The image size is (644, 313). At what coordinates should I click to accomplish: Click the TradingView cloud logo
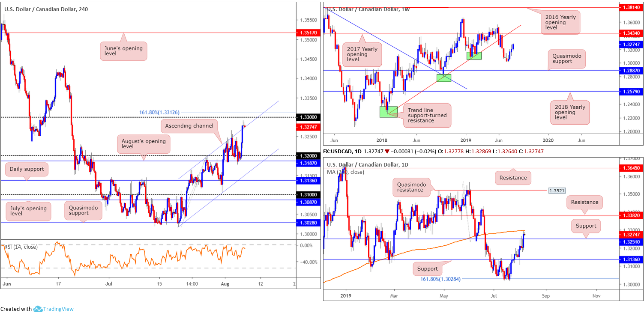pyautogui.click(x=37, y=309)
